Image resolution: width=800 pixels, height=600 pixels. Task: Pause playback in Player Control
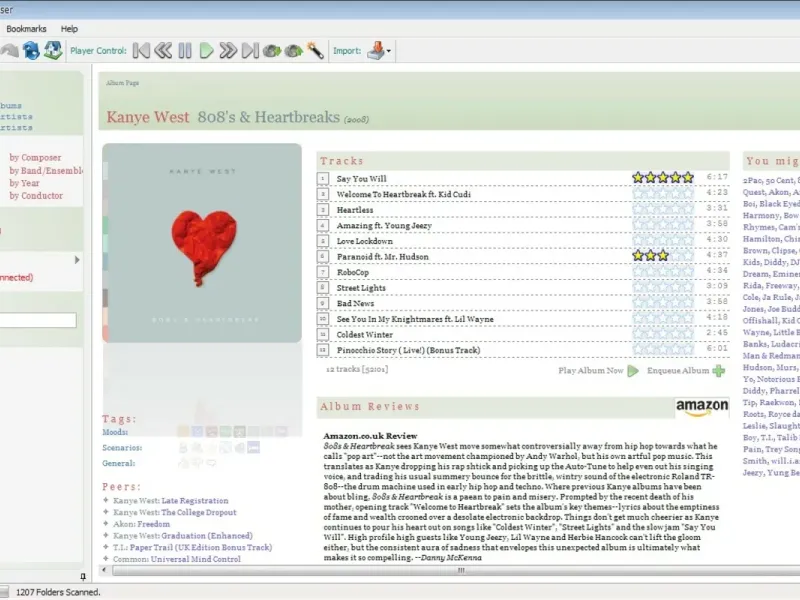(185, 51)
